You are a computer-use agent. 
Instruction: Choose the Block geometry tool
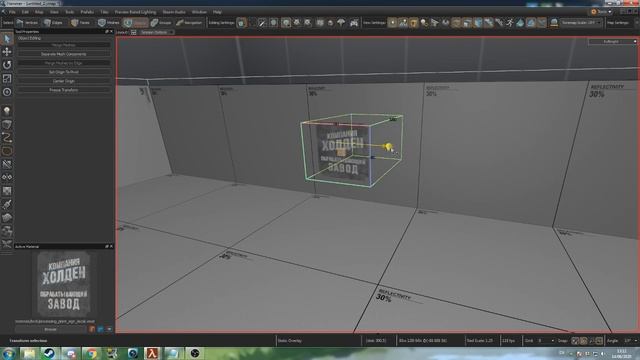(7, 124)
